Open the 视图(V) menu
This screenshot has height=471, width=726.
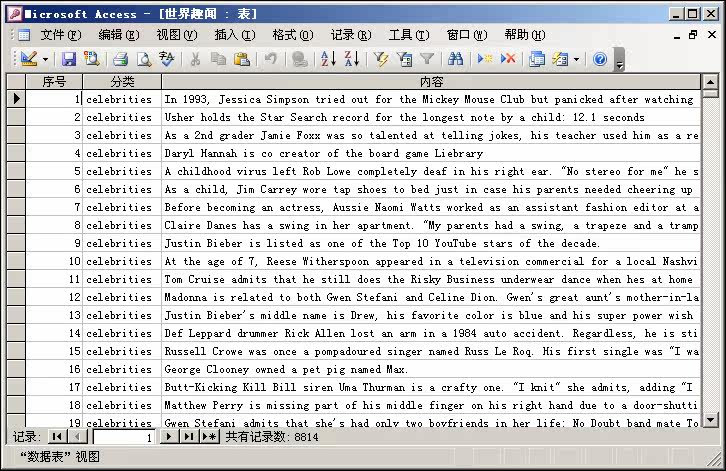(177, 35)
